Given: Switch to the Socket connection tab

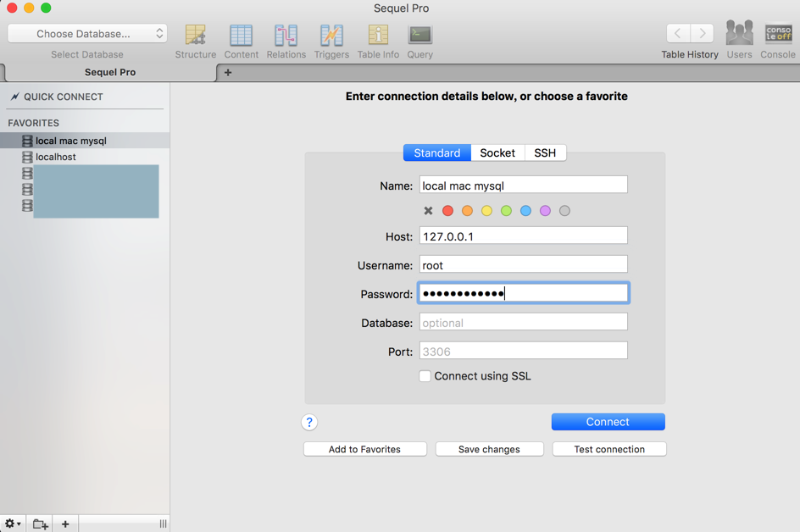Looking at the screenshot, I should [497, 153].
